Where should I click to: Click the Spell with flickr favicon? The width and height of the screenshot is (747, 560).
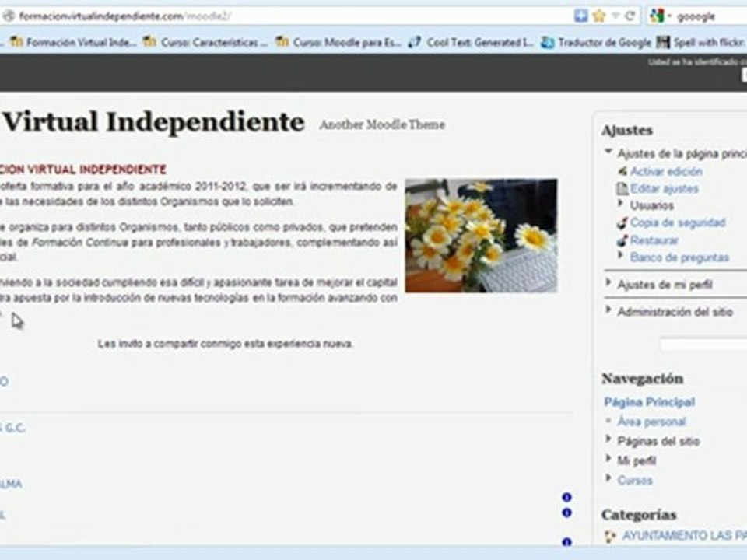[663, 42]
